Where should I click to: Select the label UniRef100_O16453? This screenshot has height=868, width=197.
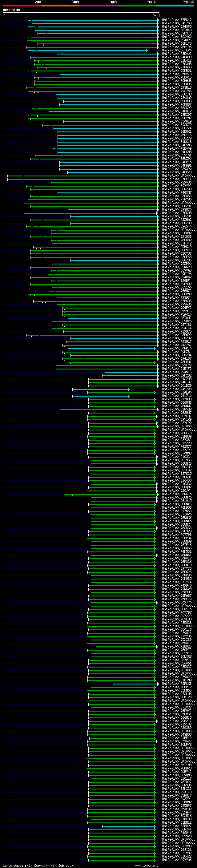click(177, 481)
